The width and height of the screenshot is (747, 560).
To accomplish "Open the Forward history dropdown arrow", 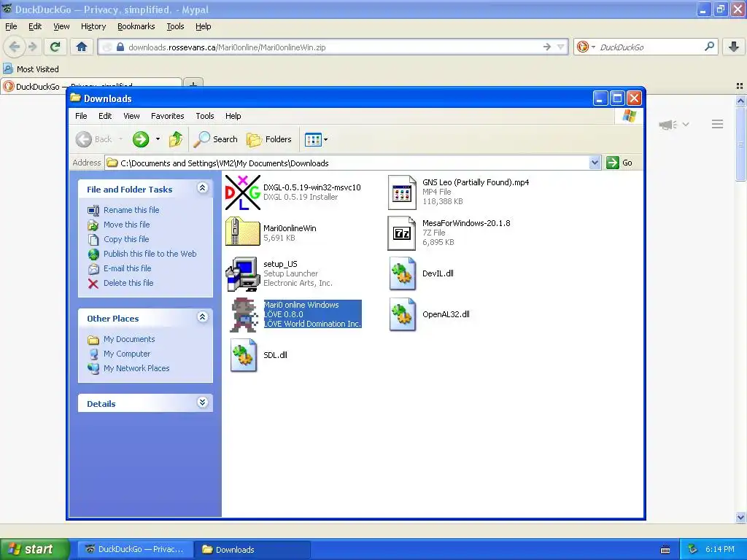I will pos(158,139).
